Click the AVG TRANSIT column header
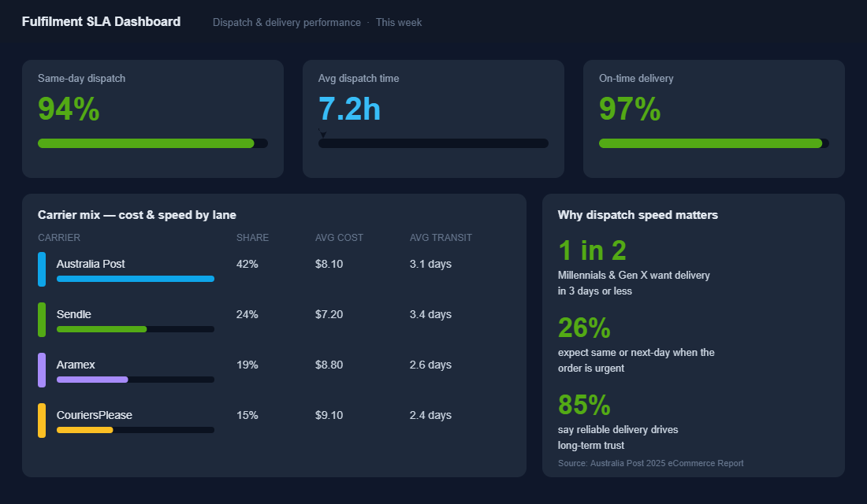 pos(441,238)
